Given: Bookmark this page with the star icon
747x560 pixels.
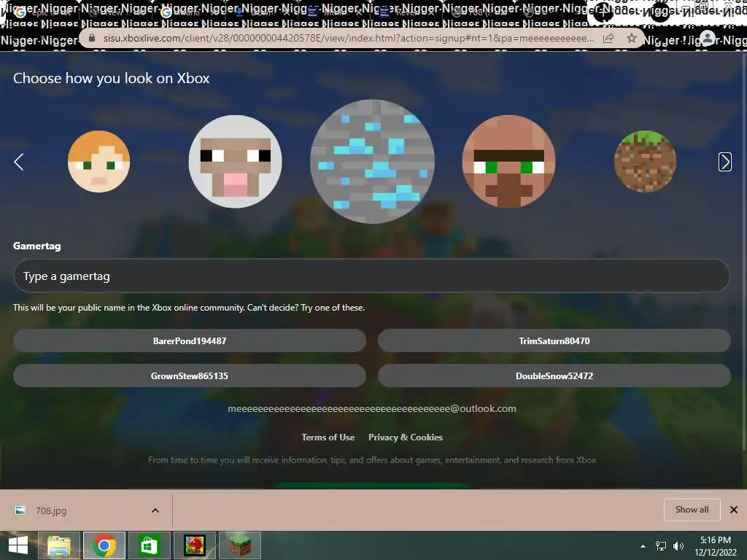Looking at the screenshot, I should click(631, 38).
